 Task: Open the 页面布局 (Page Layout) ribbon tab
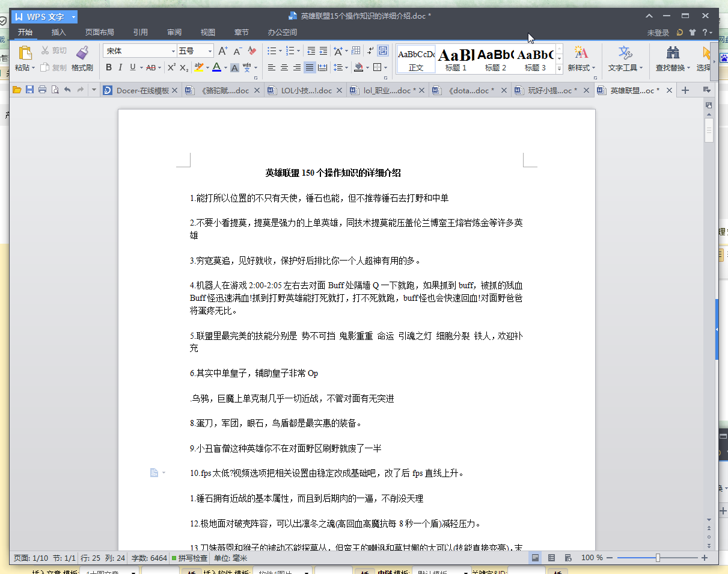tap(100, 32)
